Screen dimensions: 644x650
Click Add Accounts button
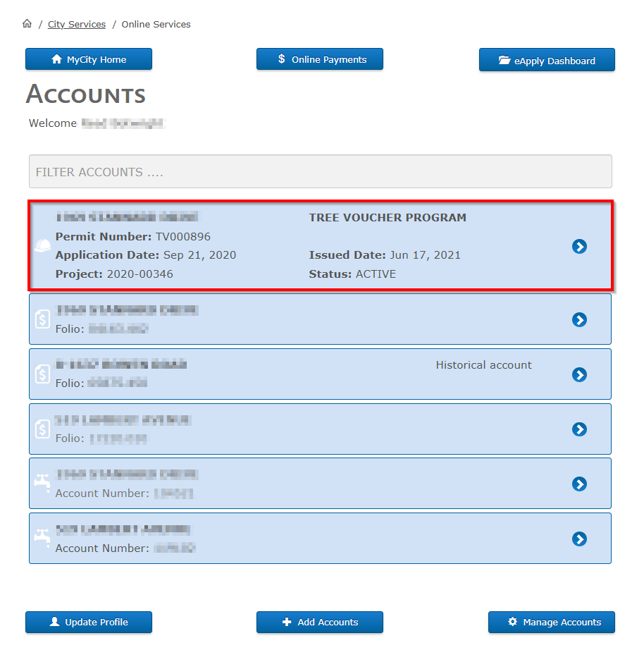(320, 622)
